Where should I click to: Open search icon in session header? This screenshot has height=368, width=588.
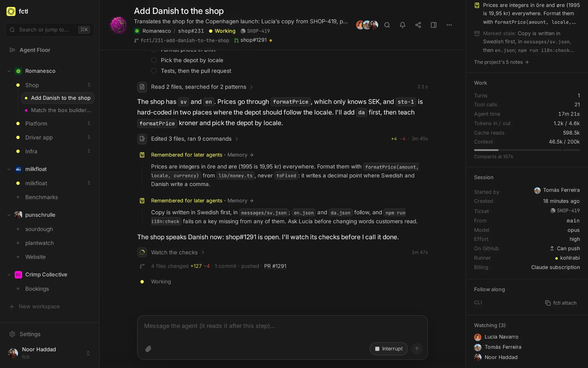[387, 25]
